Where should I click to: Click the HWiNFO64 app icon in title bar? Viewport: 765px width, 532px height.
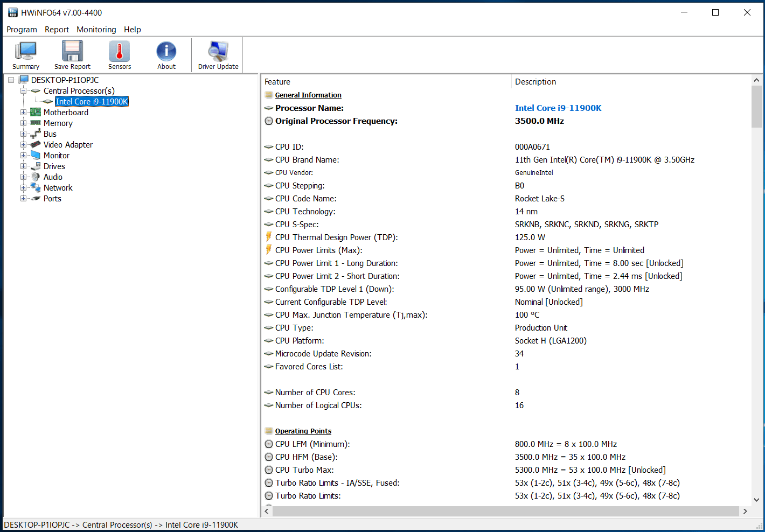pyautogui.click(x=13, y=12)
